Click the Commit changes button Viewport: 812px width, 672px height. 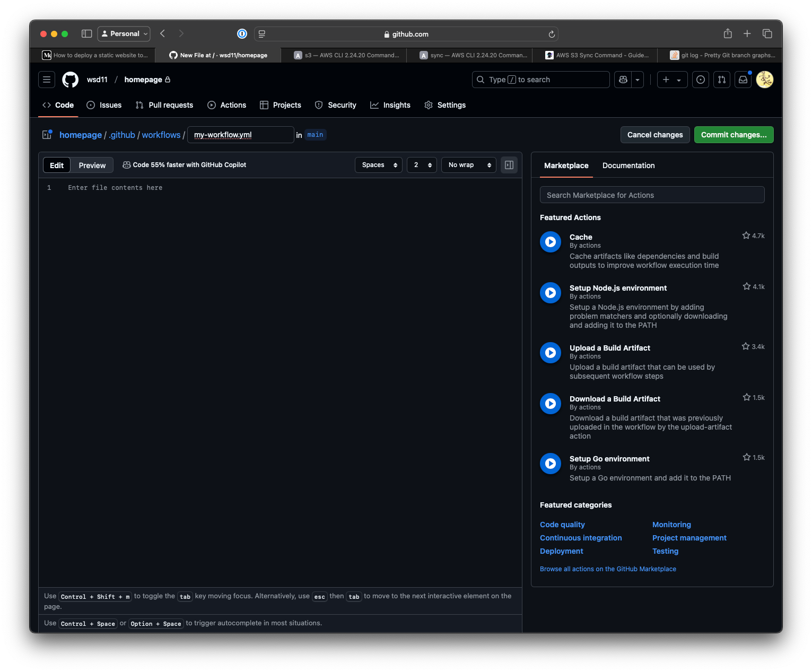click(734, 135)
